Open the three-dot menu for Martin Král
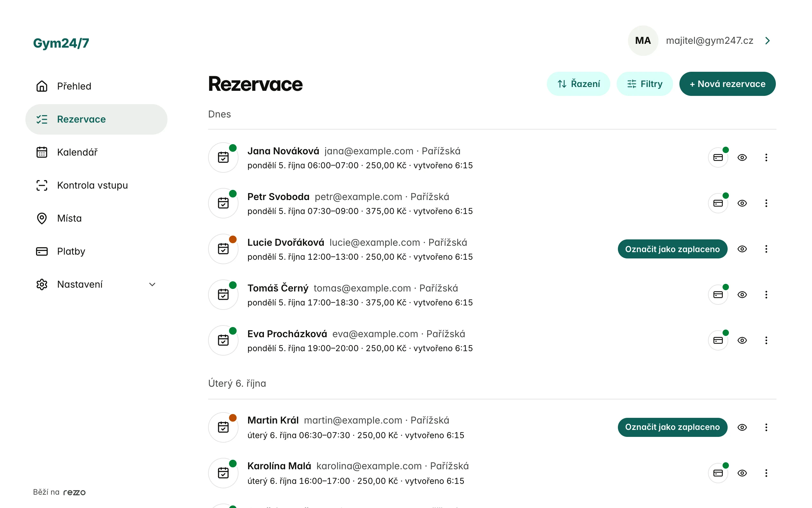Image resolution: width=812 pixels, height=508 pixels. coord(766,427)
